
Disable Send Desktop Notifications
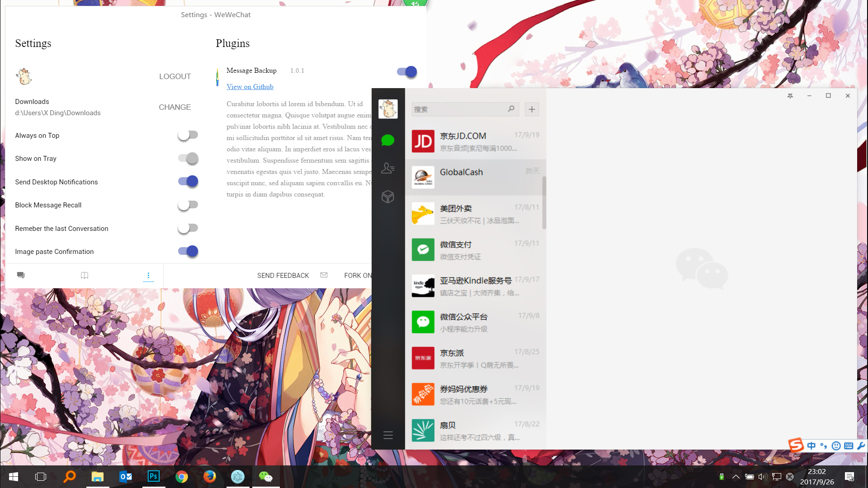pos(188,181)
